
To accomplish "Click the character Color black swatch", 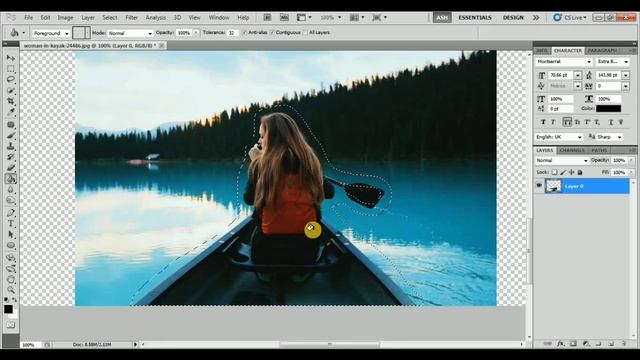I will [x=608, y=109].
